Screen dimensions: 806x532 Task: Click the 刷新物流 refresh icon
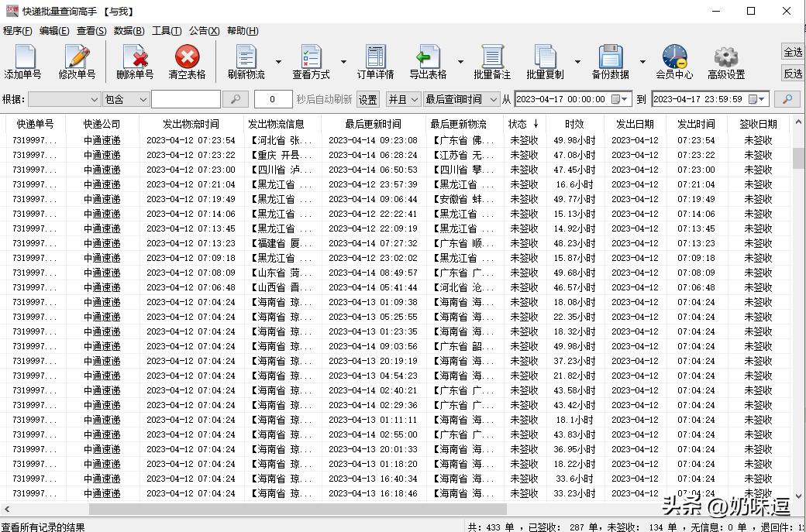246,60
